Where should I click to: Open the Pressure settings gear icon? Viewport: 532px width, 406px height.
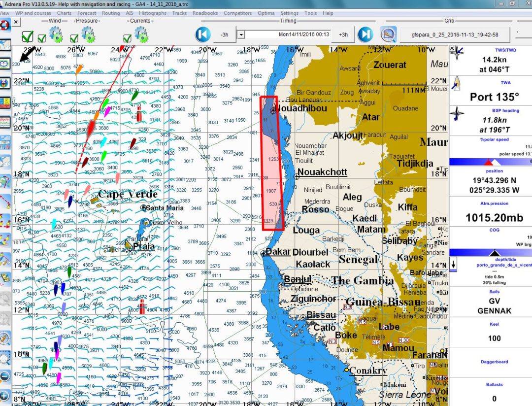coord(88,35)
